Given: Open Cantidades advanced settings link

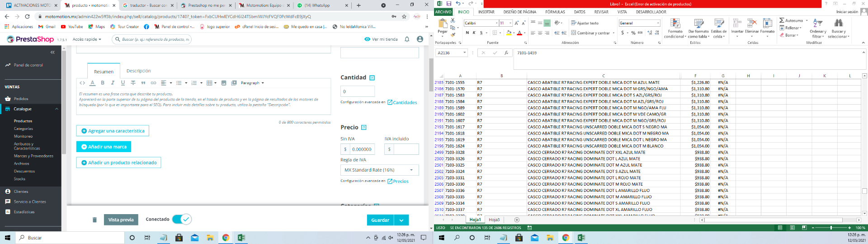Looking at the screenshot, I should (402, 102).
